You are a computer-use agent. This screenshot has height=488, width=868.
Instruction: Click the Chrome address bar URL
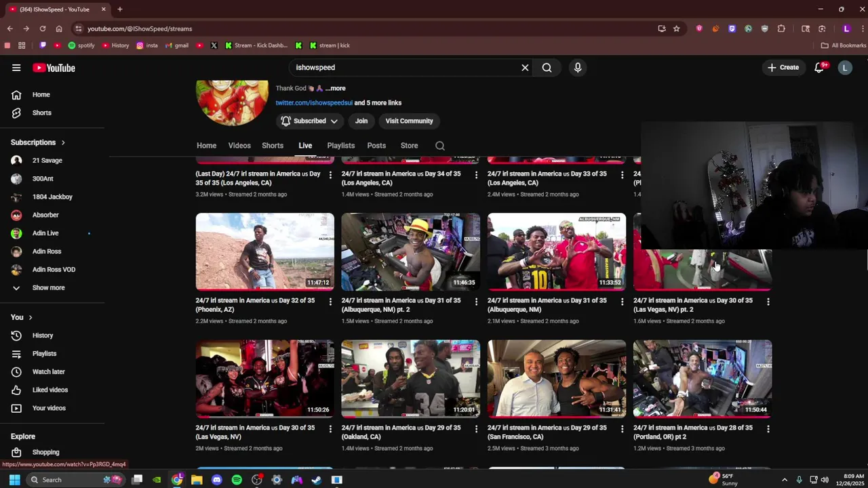[x=140, y=28]
